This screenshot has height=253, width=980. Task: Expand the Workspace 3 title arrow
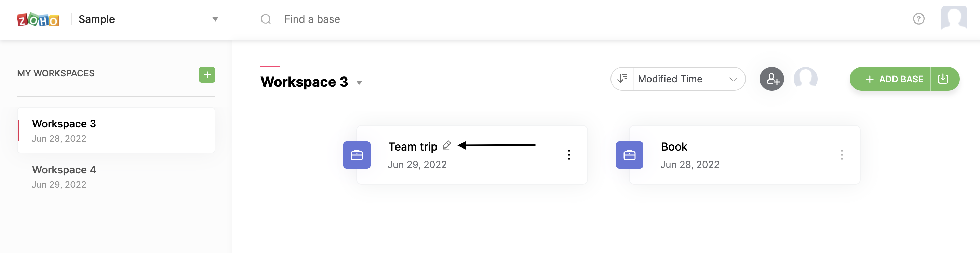pyautogui.click(x=359, y=83)
